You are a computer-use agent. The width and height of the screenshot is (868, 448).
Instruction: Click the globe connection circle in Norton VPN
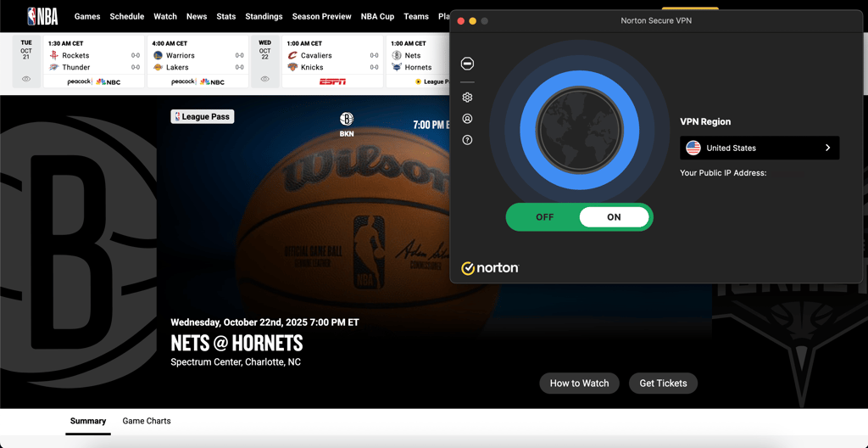click(x=580, y=131)
